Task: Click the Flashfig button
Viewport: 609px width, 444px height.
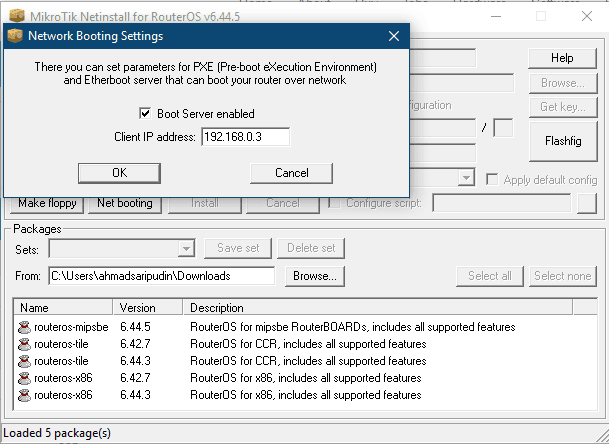Action: pos(563,141)
